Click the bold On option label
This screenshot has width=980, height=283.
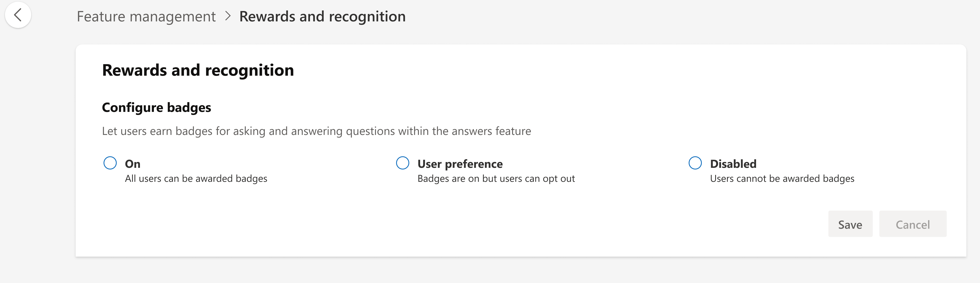click(133, 164)
